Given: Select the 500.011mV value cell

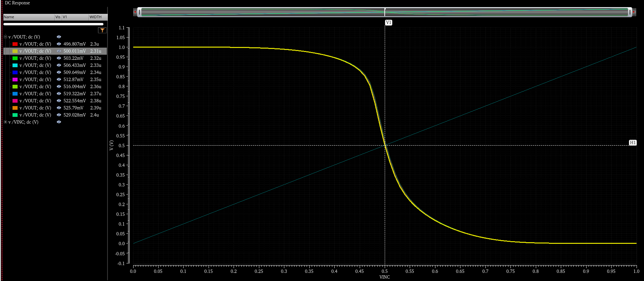Looking at the screenshot, I should click(75, 51).
